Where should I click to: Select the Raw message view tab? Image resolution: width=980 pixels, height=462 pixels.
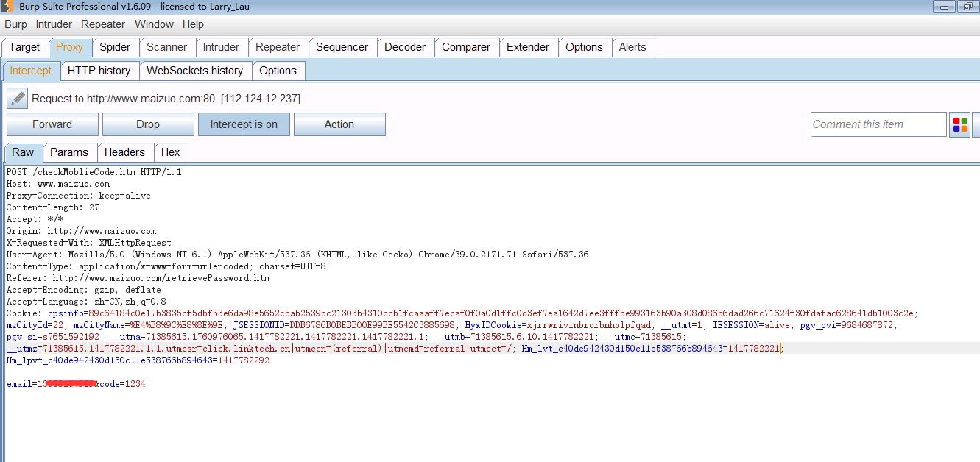23,152
